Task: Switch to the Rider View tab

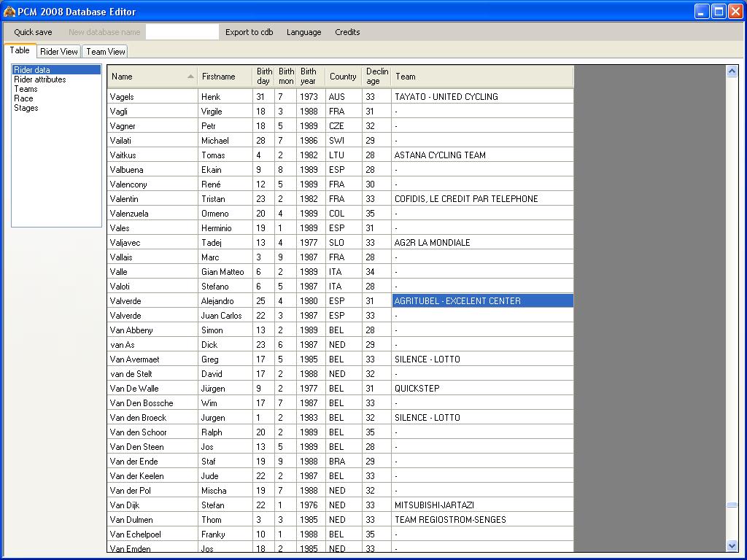Action: [59, 52]
